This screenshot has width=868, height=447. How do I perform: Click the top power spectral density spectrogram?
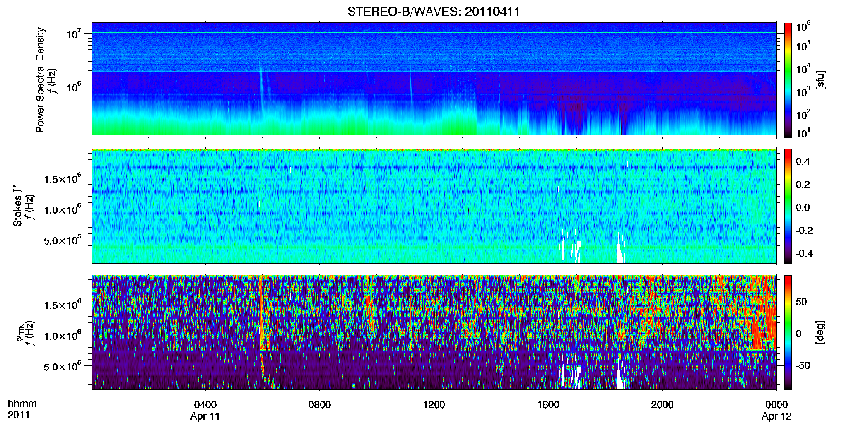point(434,79)
